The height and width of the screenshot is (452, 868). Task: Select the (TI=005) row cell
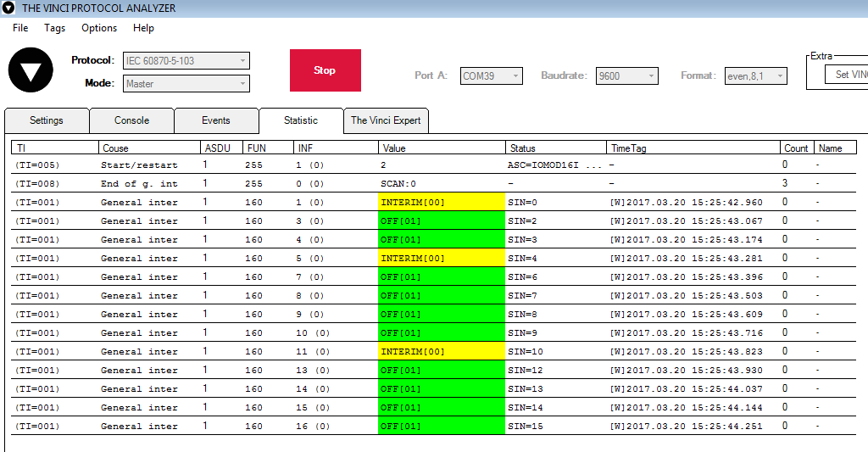37,165
